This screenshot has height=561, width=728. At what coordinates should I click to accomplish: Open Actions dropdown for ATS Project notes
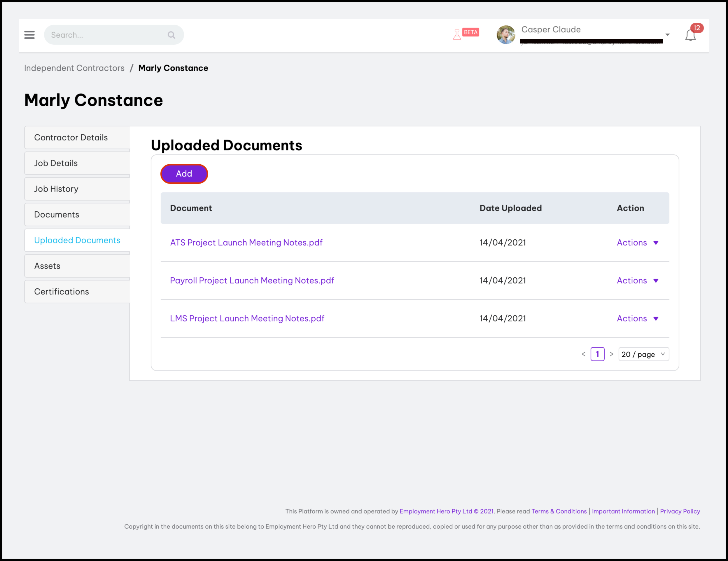click(637, 243)
